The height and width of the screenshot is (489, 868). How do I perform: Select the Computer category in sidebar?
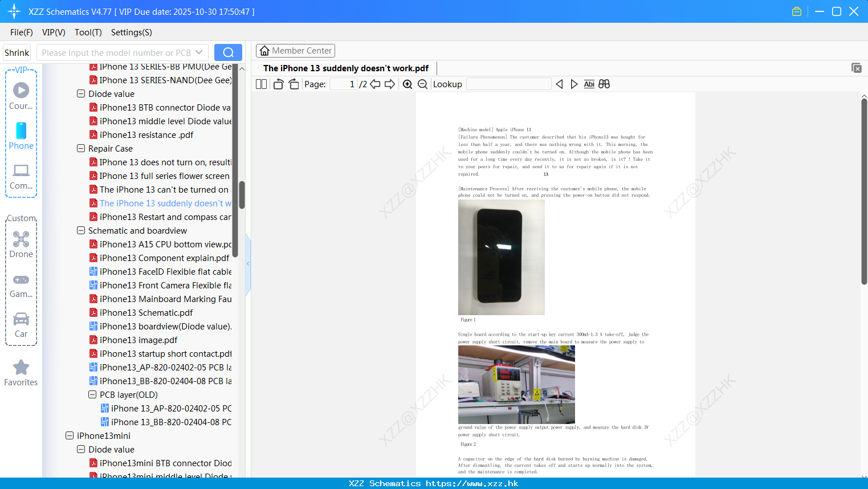tap(21, 176)
